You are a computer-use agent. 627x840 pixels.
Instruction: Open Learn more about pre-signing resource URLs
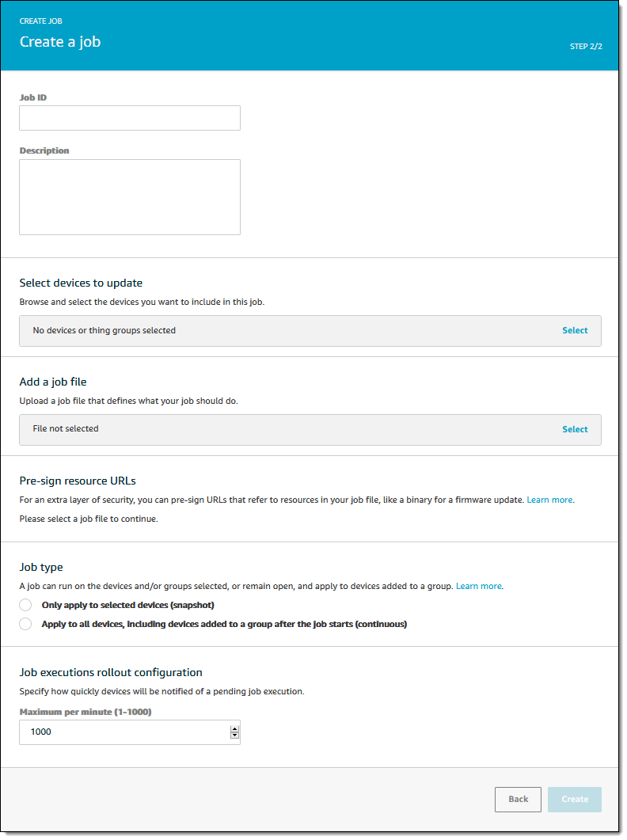click(549, 500)
